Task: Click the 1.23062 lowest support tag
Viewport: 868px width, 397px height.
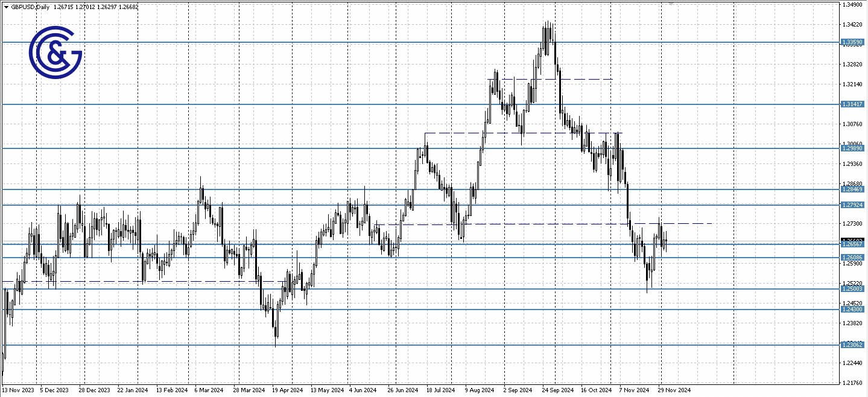Action: 852,344
